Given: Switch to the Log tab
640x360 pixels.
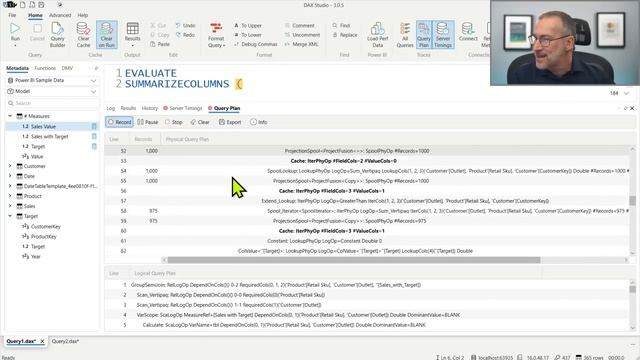Looking at the screenshot, I should point(111,108).
